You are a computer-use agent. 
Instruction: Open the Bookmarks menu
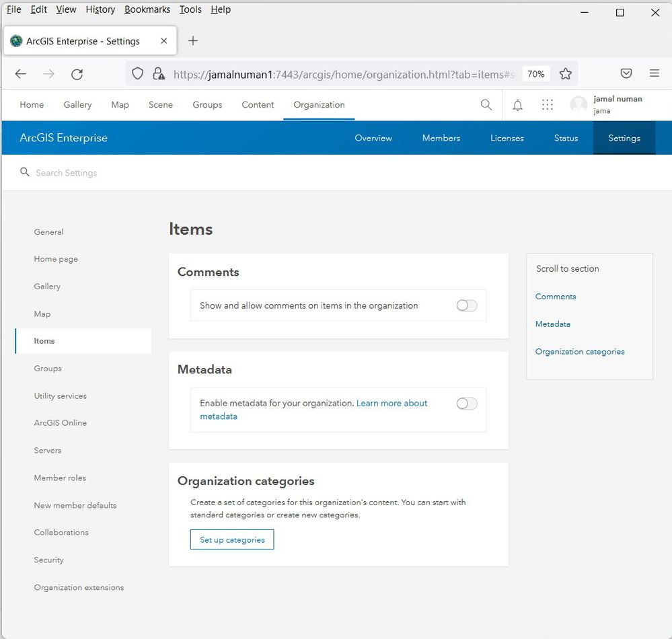pos(147,9)
